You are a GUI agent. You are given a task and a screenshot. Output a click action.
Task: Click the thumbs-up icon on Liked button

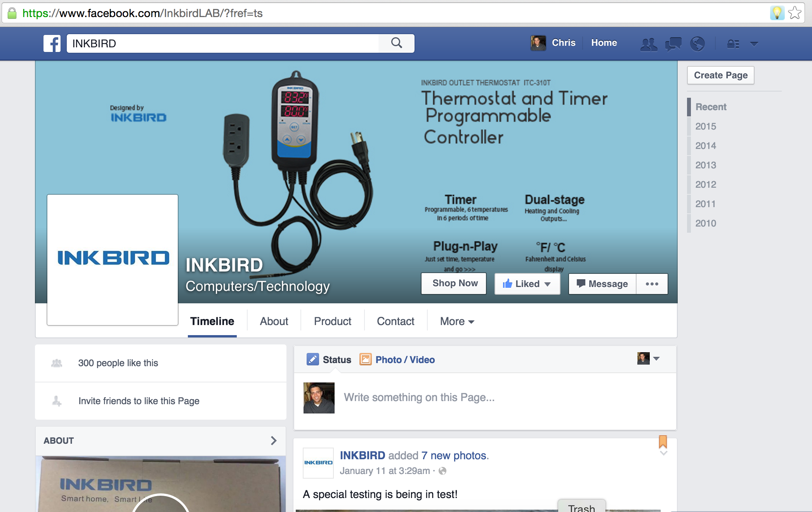coord(507,284)
